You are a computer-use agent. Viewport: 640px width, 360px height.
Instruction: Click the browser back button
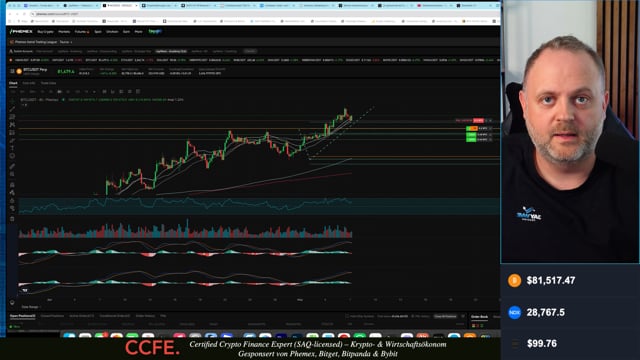coord(10,14)
